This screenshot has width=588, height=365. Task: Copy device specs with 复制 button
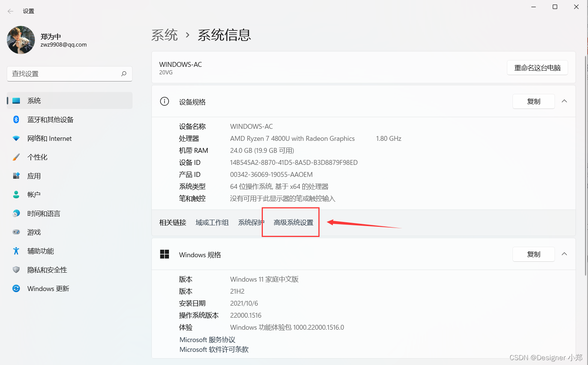point(534,101)
